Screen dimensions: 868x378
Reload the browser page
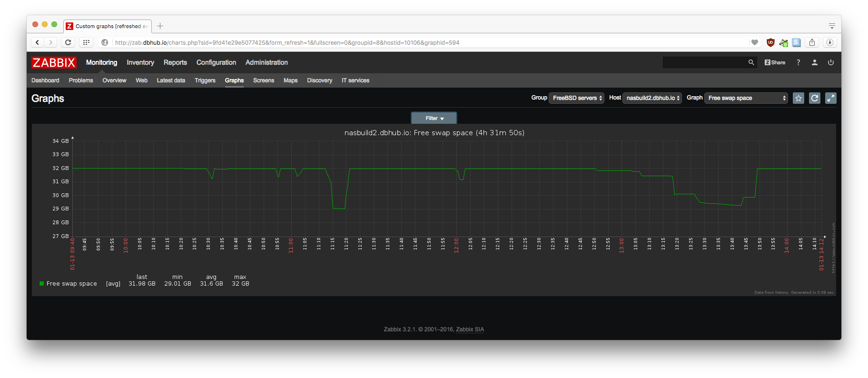(x=68, y=42)
